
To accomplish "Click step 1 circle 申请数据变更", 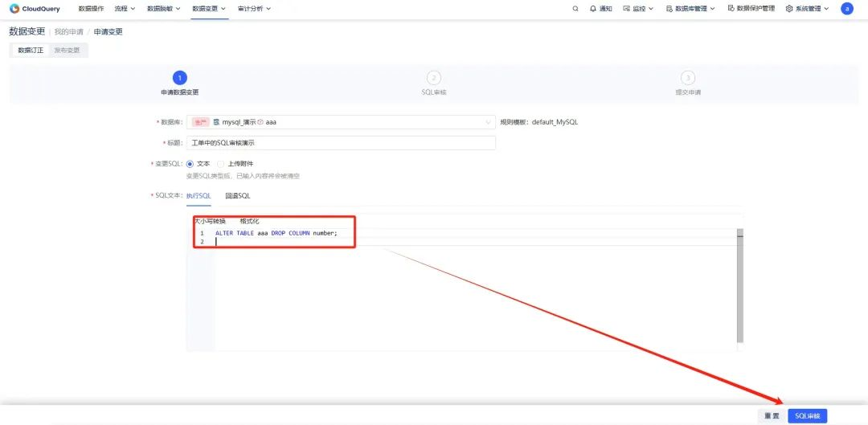I will [x=179, y=78].
